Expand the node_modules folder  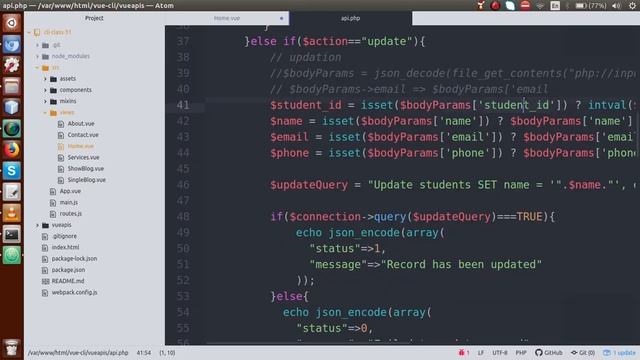coord(38,56)
